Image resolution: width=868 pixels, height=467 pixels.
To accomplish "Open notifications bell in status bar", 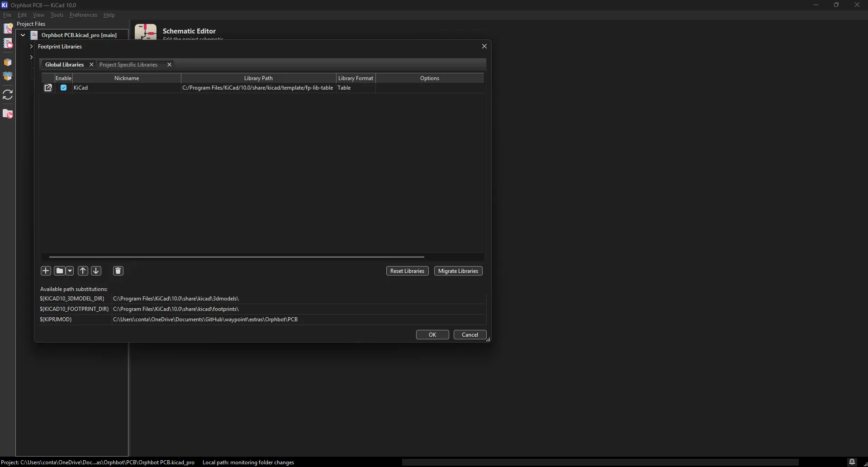I will tap(852, 462).
